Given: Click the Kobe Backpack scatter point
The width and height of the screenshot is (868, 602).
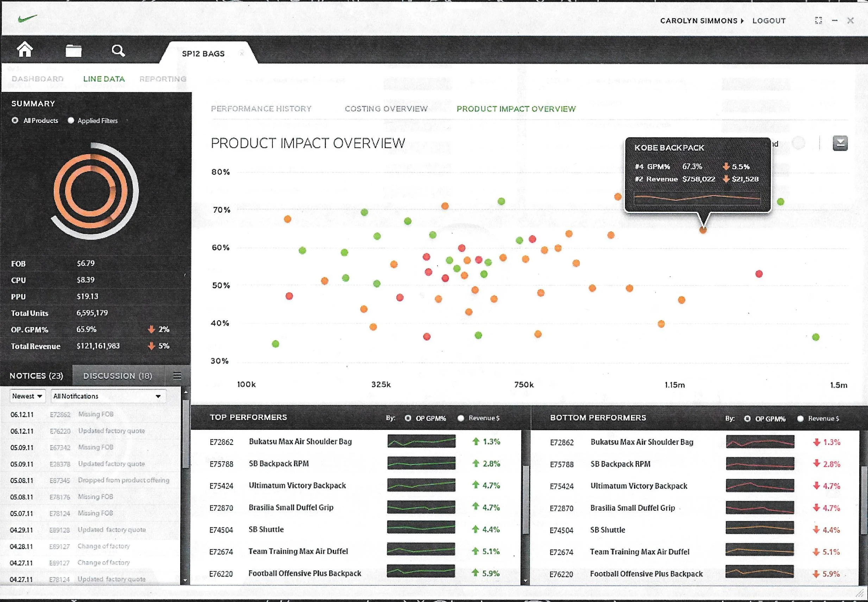Looking at the screenshot, I should pos(703,230).
